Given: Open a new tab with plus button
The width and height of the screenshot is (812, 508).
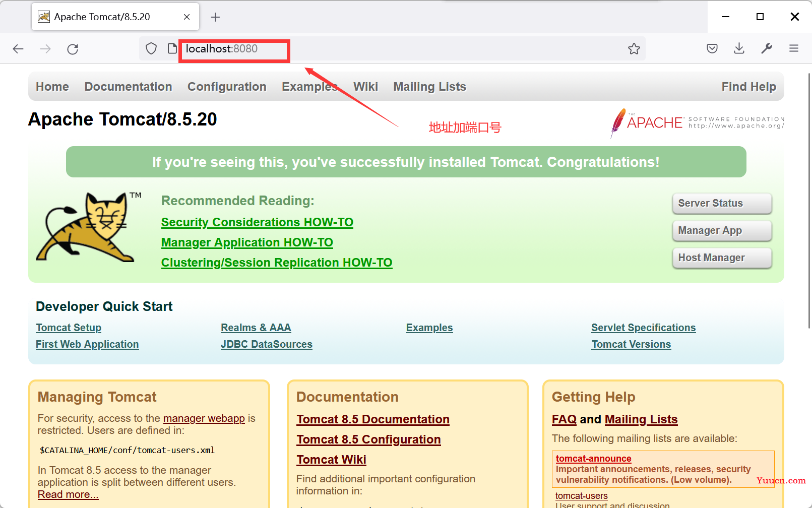Looking at the screenshot, I should pos(216,17).
